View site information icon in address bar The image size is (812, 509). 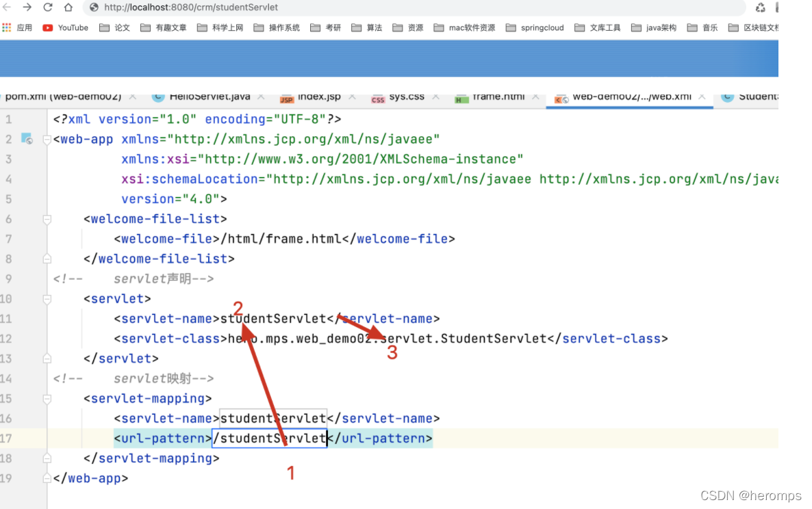(x=94, y=8)
